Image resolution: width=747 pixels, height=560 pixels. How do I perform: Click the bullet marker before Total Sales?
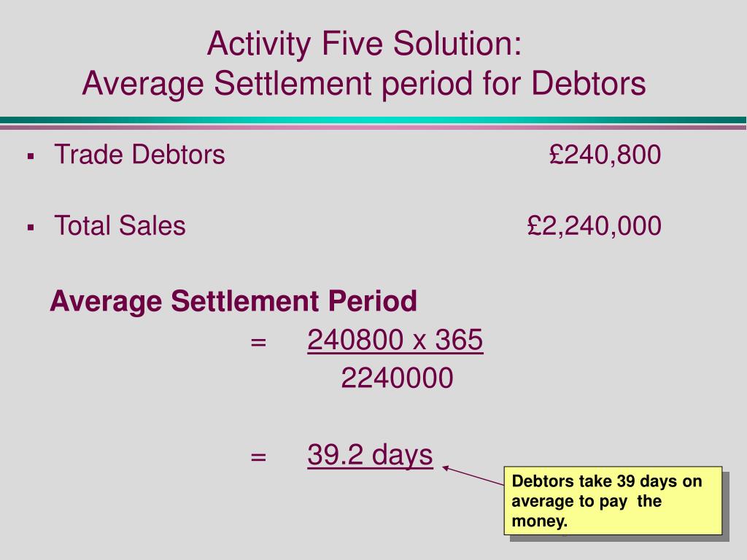[x=31, y=227]
